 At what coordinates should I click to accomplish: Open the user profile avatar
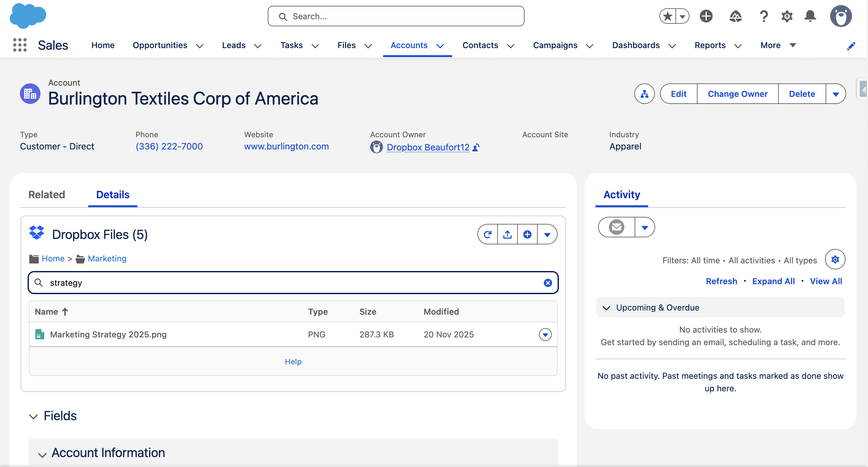pos(841,16)
